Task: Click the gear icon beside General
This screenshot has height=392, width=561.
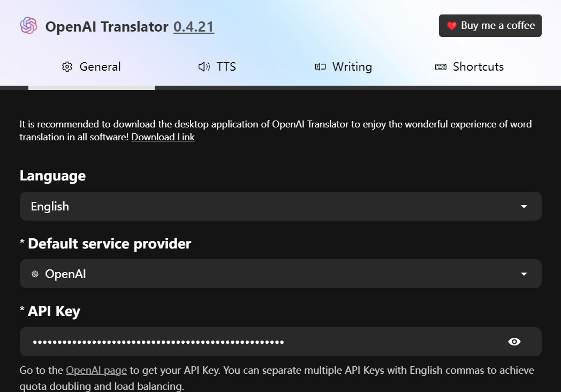Action: (x=67, y=67)
